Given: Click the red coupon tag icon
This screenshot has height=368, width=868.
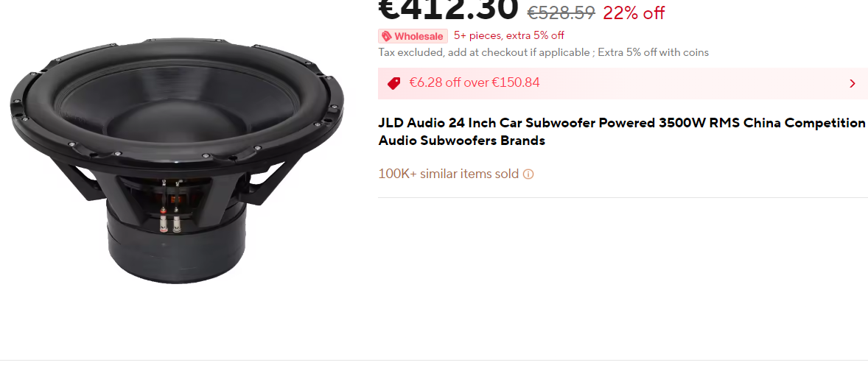Looking at the screenshot, I should point(394,83).
